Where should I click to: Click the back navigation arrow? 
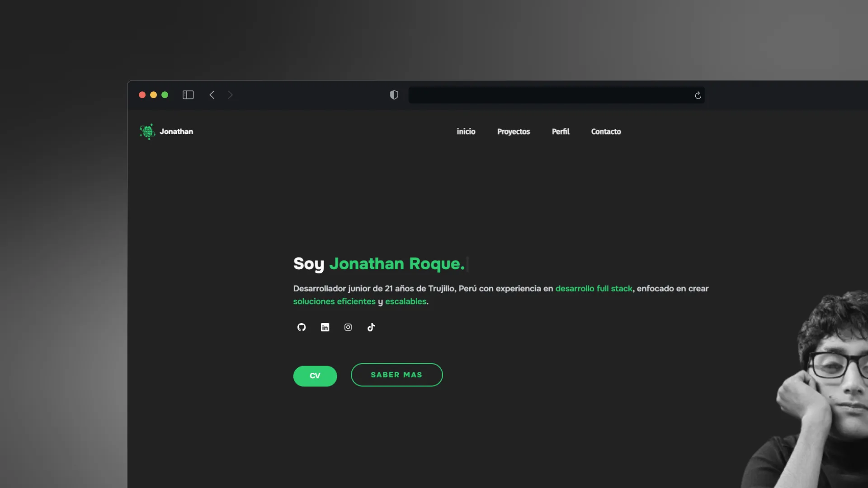coord(212,95)
